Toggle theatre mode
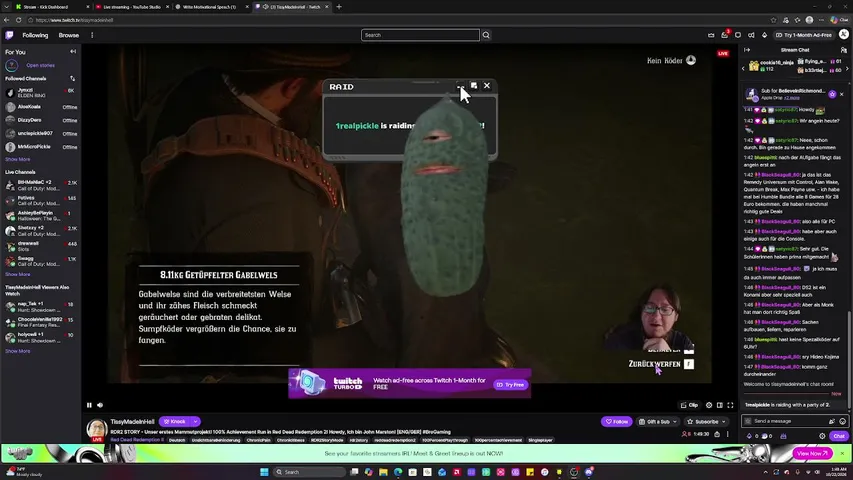The height and width of the screenshot is (480, 853). pos(720,405)
